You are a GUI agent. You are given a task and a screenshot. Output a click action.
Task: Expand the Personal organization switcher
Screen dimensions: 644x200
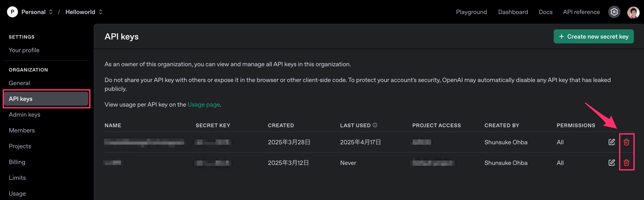[x=51, y=12]
